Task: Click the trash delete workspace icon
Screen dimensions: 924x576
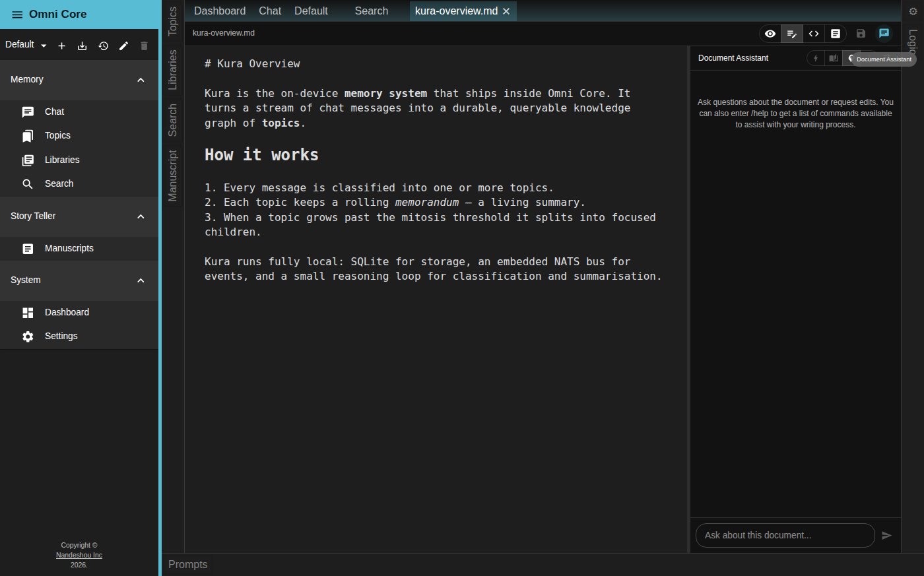Action: (144, 46)
